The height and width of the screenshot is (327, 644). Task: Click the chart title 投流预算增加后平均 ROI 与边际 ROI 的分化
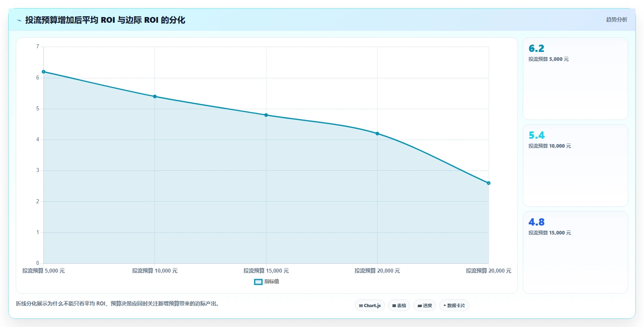(105, 20)
